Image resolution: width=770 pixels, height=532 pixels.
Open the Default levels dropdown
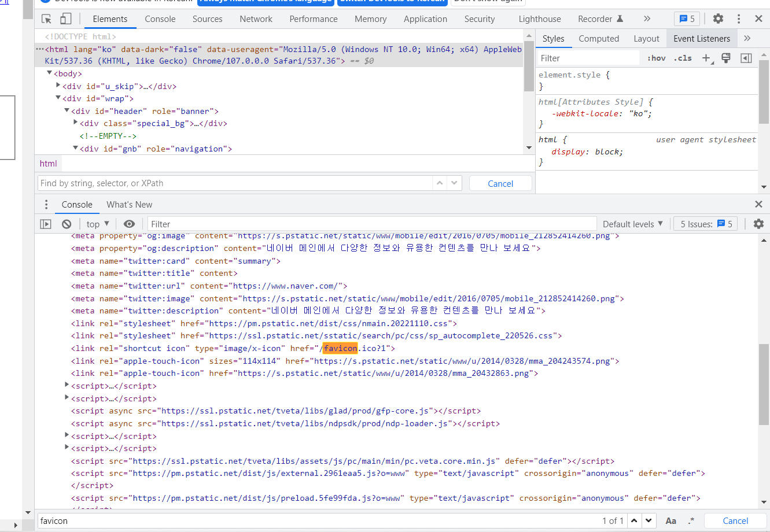pos(633,224)
